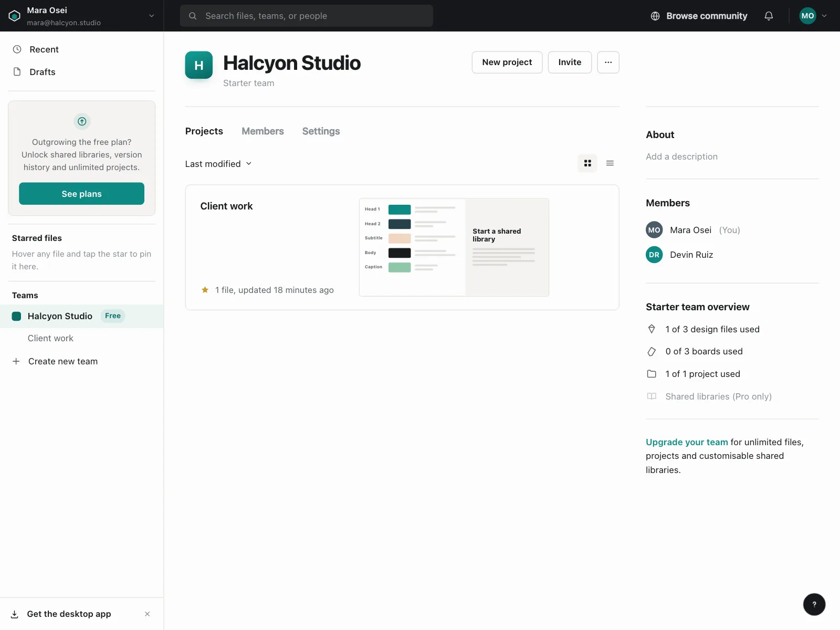Switch to grid view

click(587, 163)
